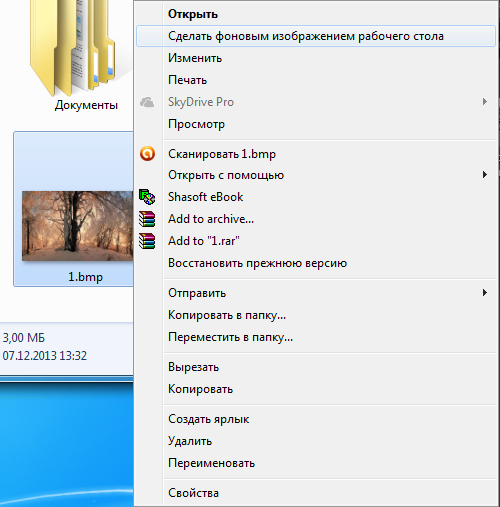Click the WinRAR icon beside Add to "1.rar"
Image resolution: width=500 pixels, height=507 pixels.
pos(147,241)
